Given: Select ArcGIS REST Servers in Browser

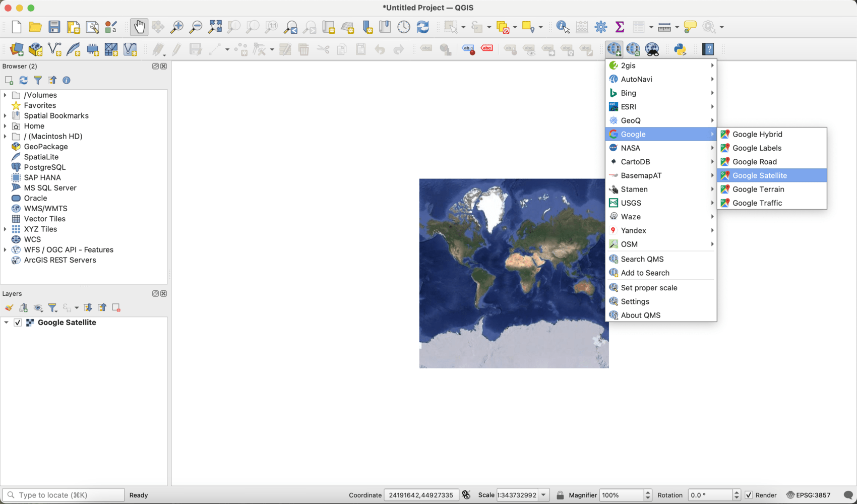Looking at the screenshot, I should click(60, 260).
